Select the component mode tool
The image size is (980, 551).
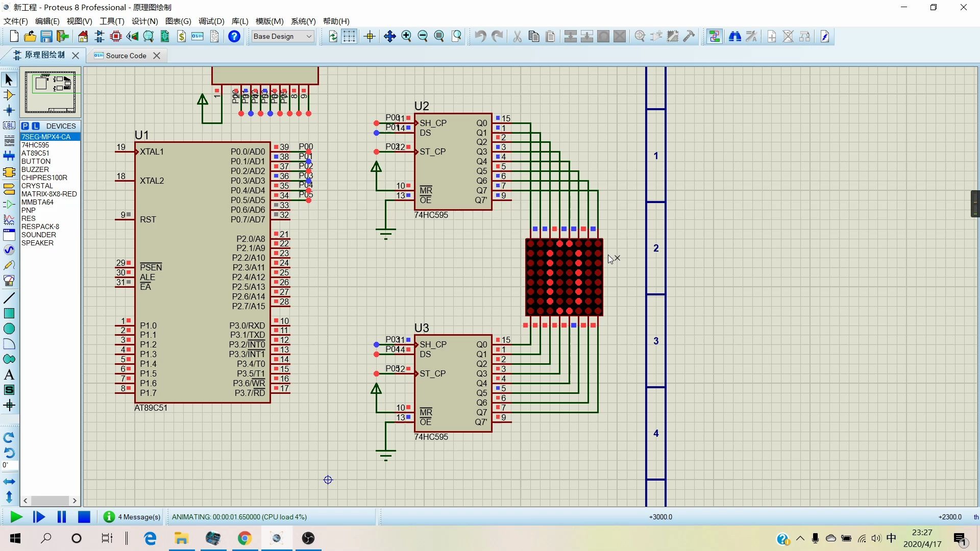[x=9, y=95]
